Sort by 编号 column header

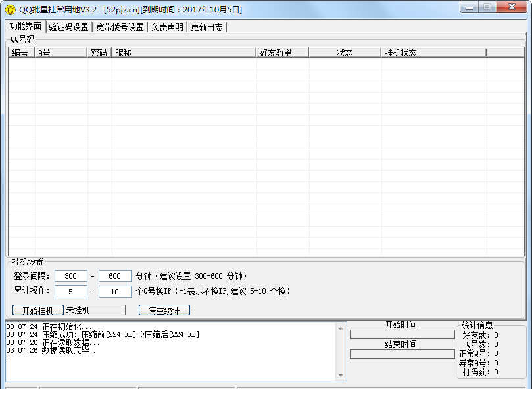pos(21,53)
